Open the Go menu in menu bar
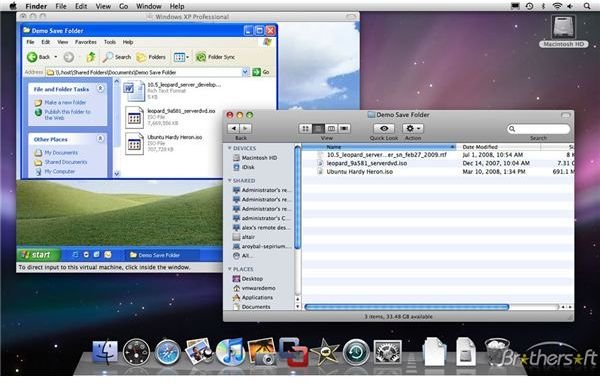Image resolution: width=600 pixels, height=386 pixels. pyautogui.click(x=123, y=6)
